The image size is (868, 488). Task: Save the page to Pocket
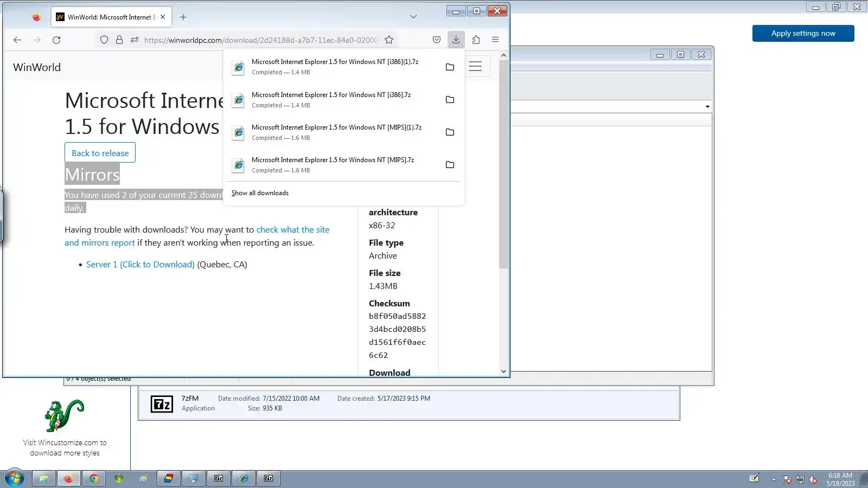click(x=437, y=40)
